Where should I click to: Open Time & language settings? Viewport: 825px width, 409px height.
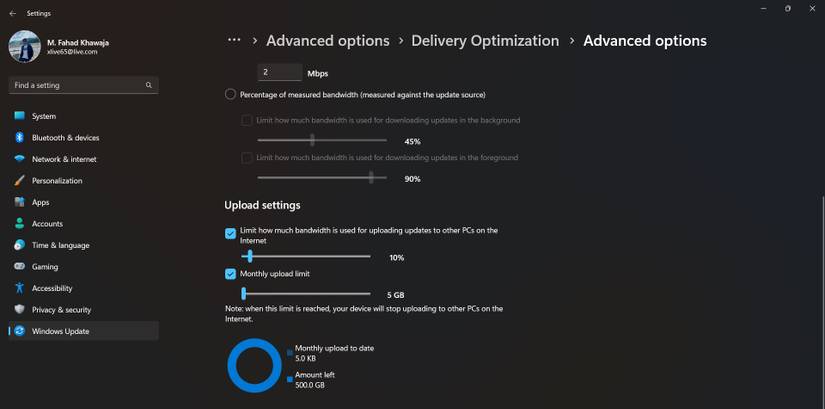pos(60,245)
